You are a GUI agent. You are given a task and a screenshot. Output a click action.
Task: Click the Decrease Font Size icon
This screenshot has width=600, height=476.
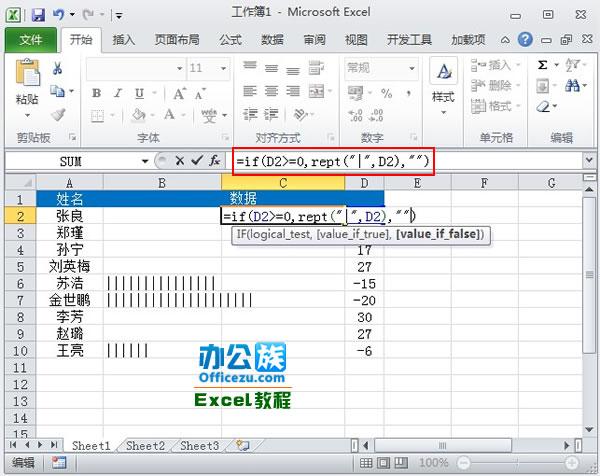(x=200, y=93)
